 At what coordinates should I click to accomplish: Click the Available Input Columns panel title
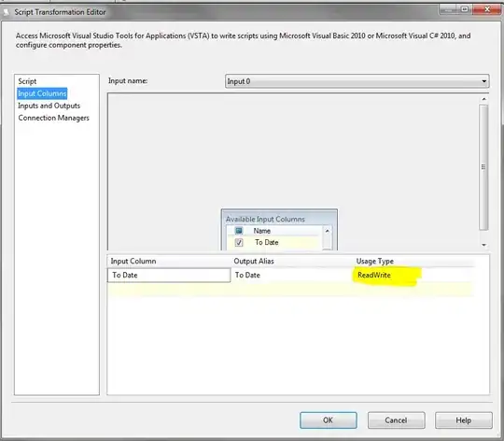point(265,220)
